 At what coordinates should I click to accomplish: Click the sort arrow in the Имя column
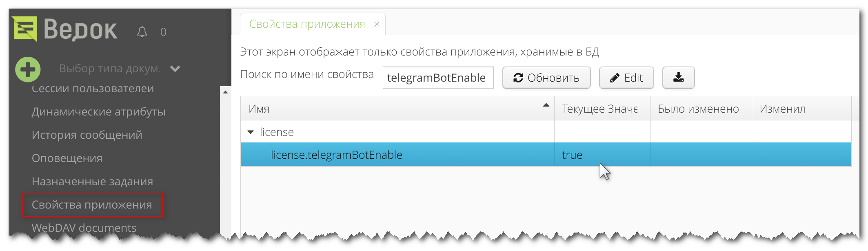(546, 105)
